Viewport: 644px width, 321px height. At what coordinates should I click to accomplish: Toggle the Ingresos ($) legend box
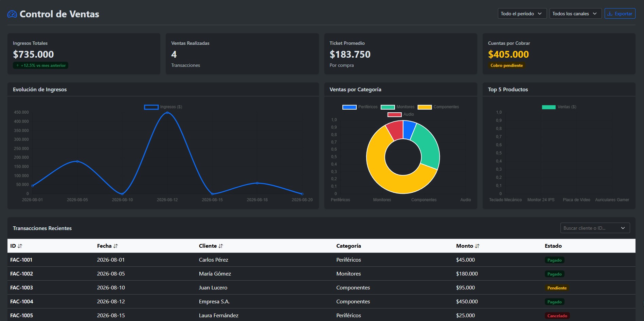(x=151, y=107)
